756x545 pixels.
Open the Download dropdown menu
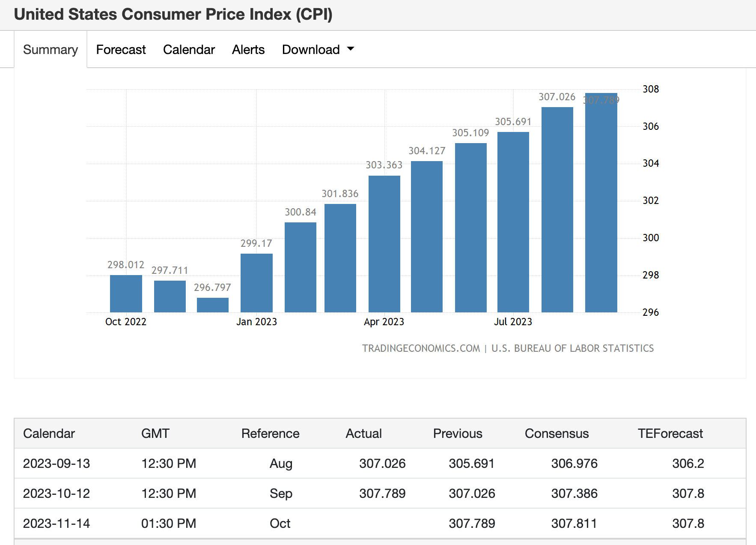point(311,49)
